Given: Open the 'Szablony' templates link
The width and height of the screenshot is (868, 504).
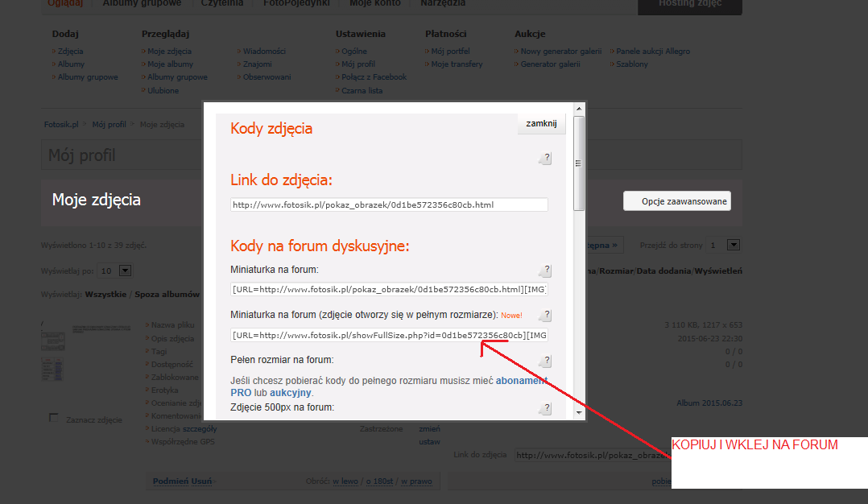Looking at the screenshot, I should (632, 64).
